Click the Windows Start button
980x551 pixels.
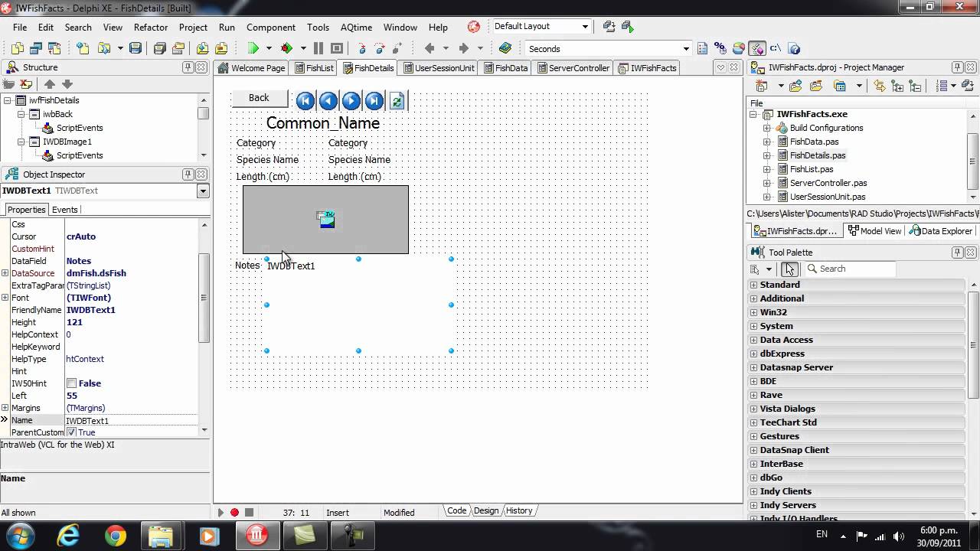pyautogui.click(x=18, y=535)
